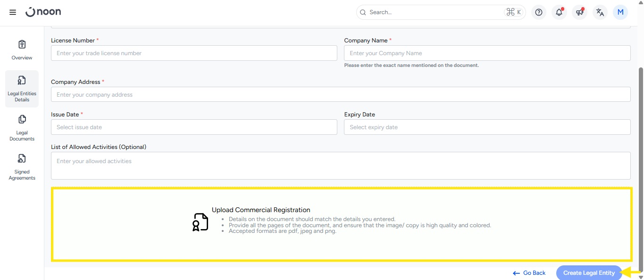This screenshot has height=280, width=644.
Task: Go to the Overview section
Action: (x=22, y=50)
